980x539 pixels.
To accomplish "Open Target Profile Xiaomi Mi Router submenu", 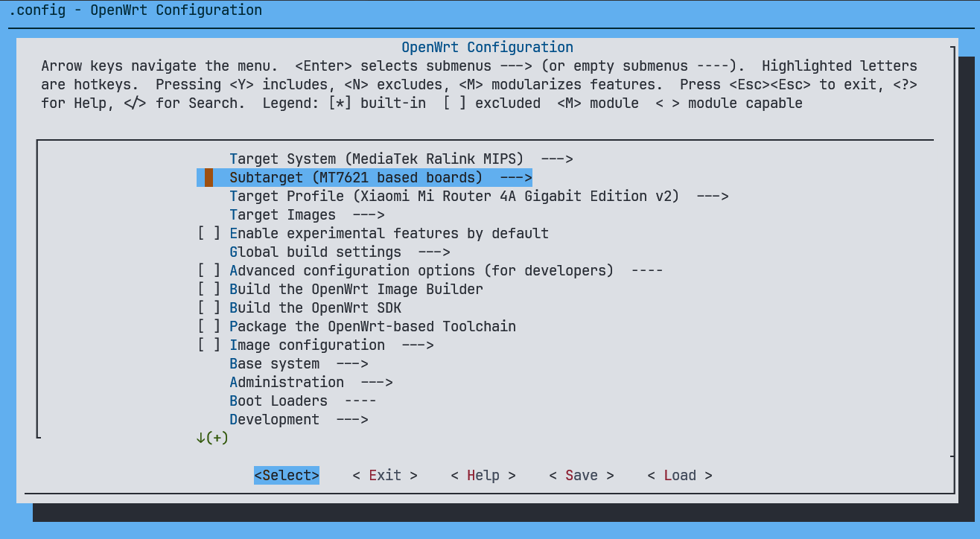I will pos(478,197).
